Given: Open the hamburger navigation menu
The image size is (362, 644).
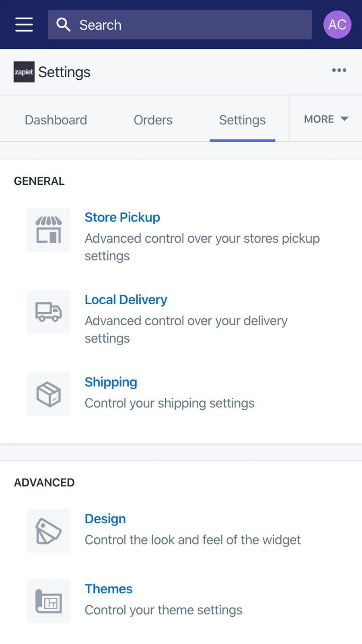Looking at the screenshot, I should pyautogui.click(x=24, y=25).
